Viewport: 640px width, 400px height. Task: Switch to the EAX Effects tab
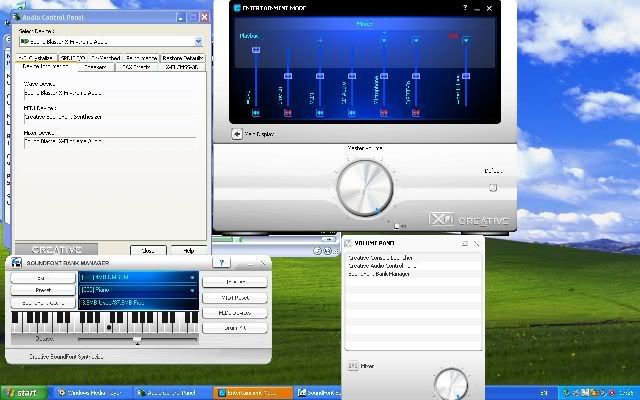[x=137, y=67]
